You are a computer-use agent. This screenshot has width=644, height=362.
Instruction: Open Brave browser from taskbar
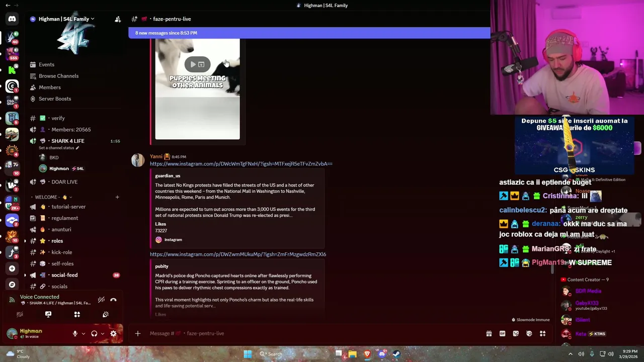pos(367,354)
